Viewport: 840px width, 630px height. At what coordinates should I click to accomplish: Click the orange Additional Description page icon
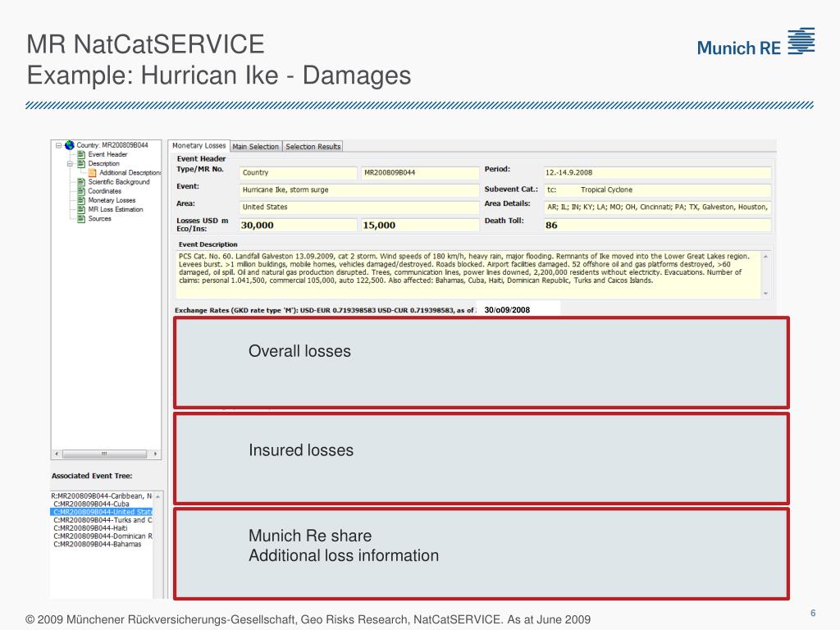pyautogui.click(x=93, y=172)
